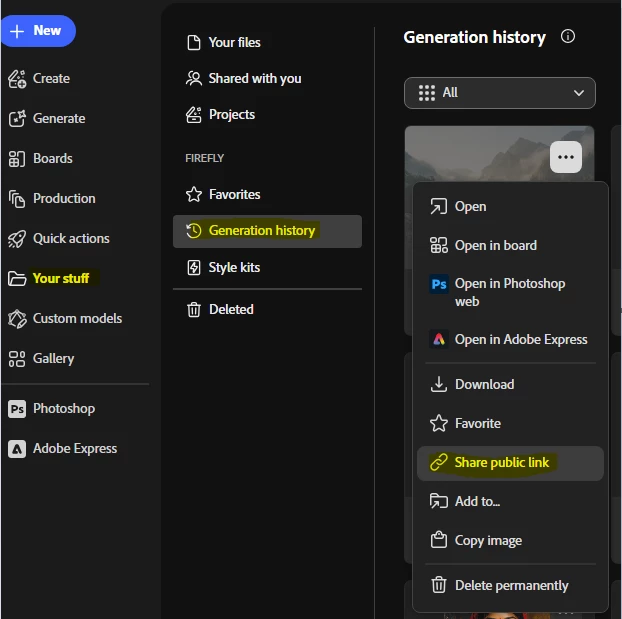Click the Favorites star icon in file panel
This screenshot has width=622, height=619.
point(194,194)
